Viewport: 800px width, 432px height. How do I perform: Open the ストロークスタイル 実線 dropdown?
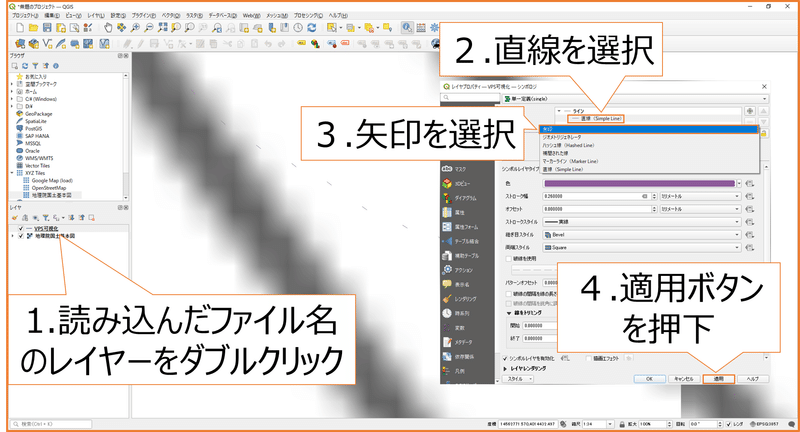(641, 222)
